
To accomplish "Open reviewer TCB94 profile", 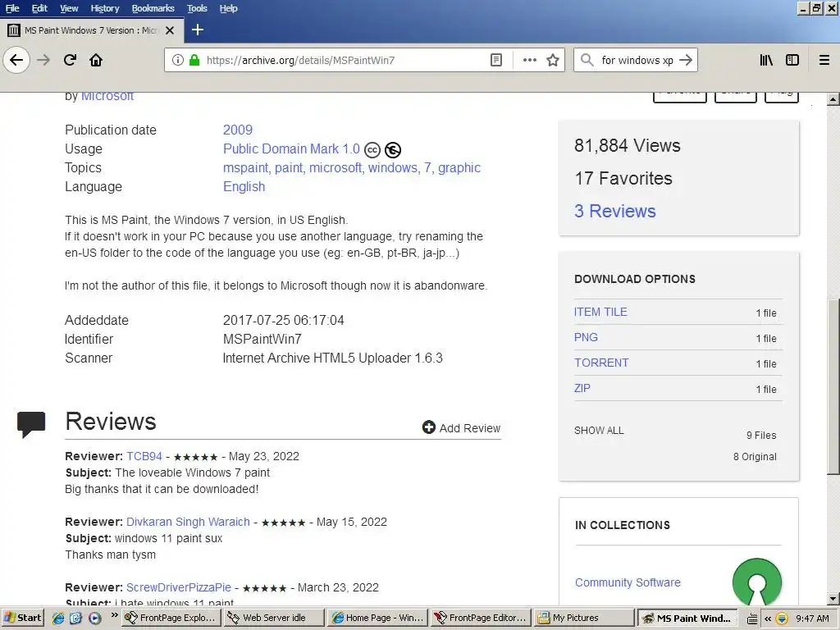I will point(144,456).
